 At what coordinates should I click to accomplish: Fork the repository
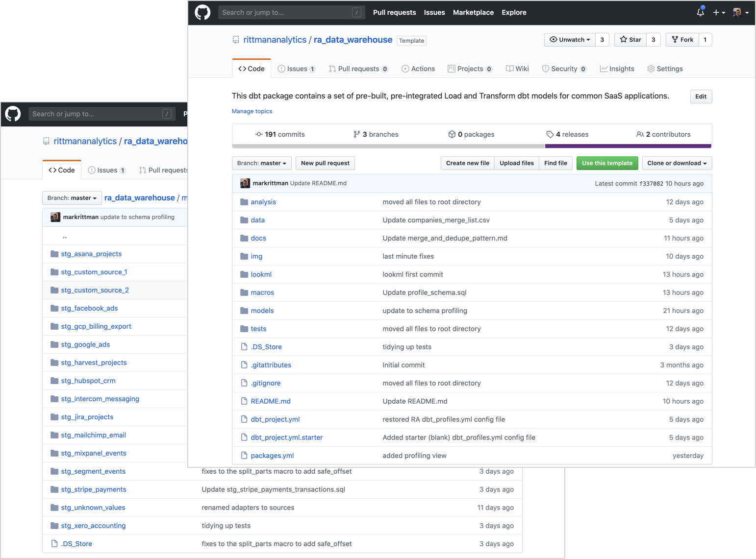(682, 40)
